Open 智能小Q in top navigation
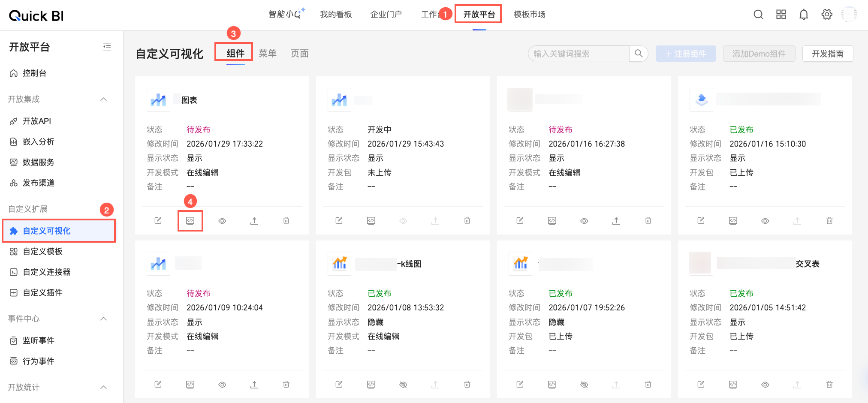 click(286, 14)
